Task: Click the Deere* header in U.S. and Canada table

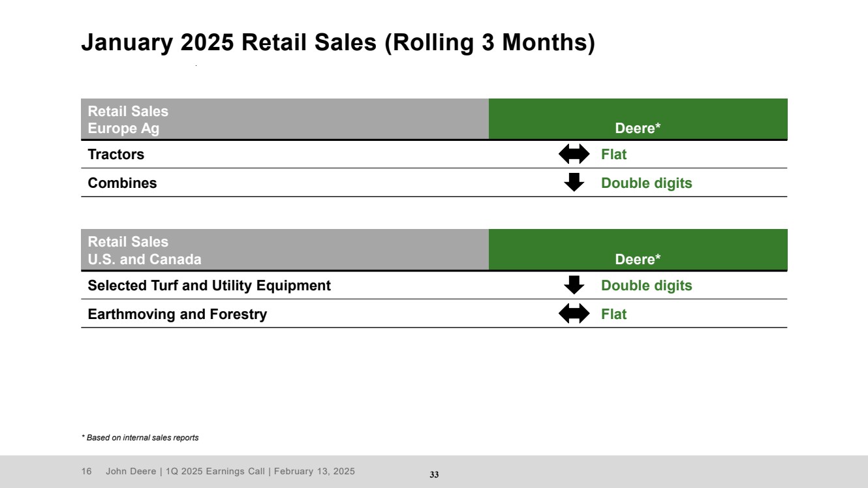Action: coord(638,260)
